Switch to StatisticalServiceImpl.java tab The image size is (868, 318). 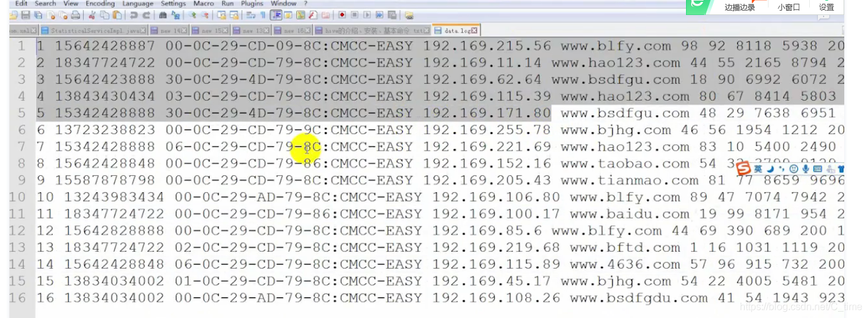[x=94, y=30]
